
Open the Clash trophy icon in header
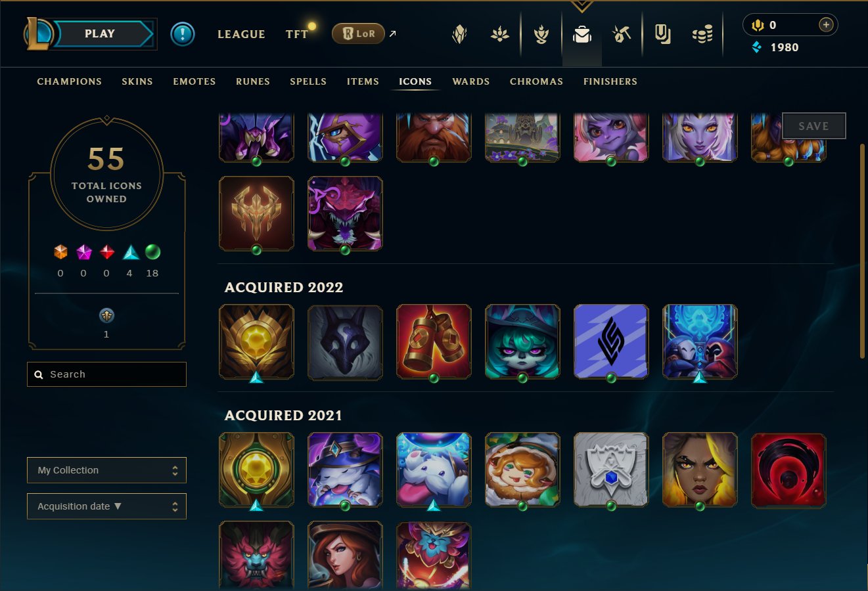tap(541, 34)
